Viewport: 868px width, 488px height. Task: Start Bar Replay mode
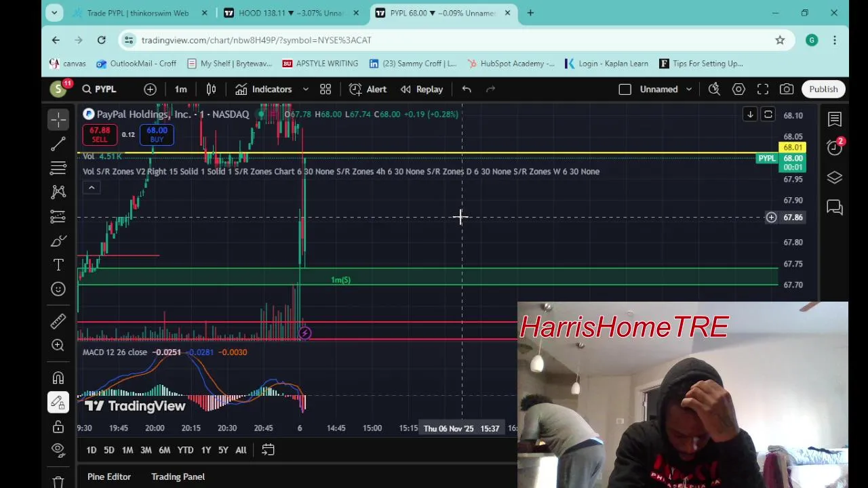pos(422,89)
